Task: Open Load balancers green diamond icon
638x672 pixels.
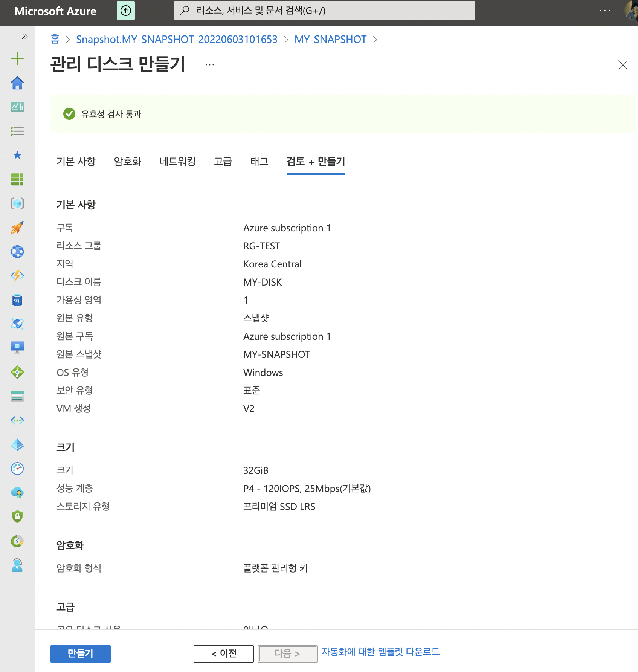Action: (17, 372)
